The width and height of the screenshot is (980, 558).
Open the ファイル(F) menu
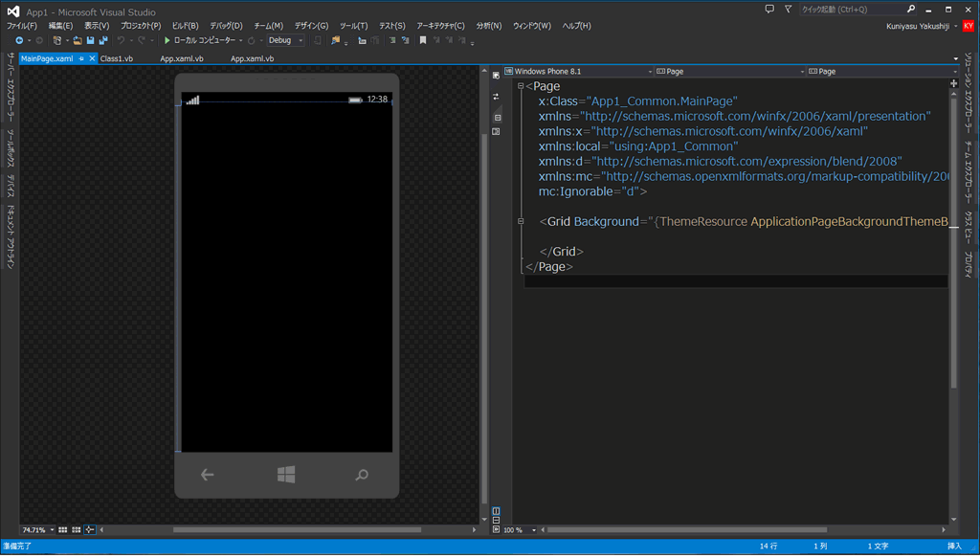click(21, 26)
